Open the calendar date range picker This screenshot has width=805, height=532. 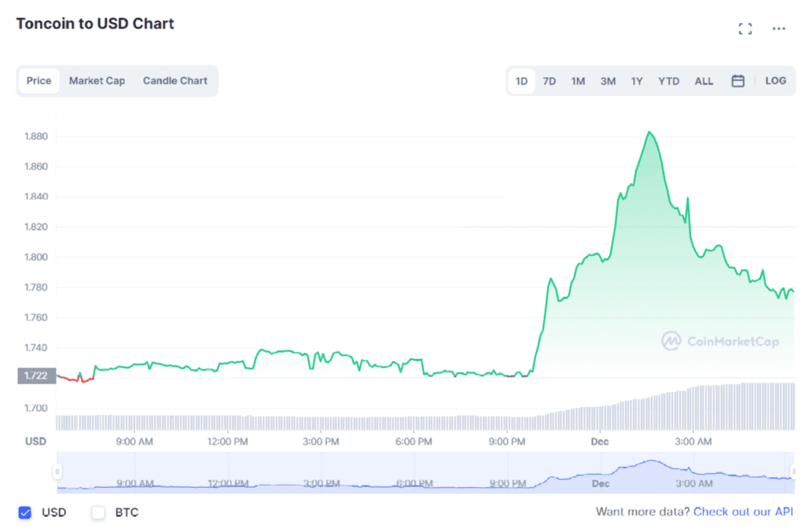tap(737, 81)
